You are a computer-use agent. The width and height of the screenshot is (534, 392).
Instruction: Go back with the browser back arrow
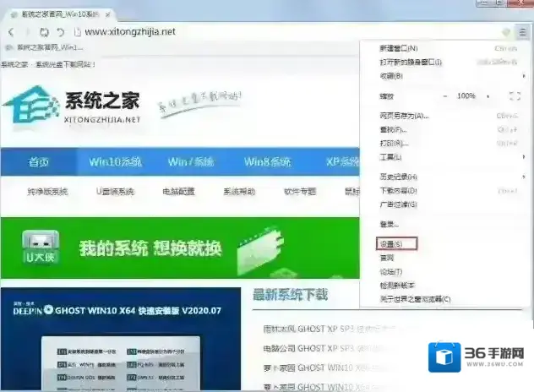(x=11, y=32)
